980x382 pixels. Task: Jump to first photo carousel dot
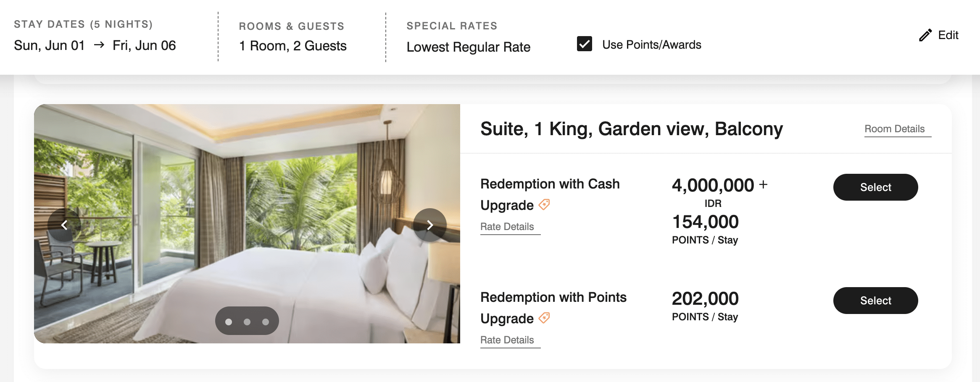pos(229,322)
